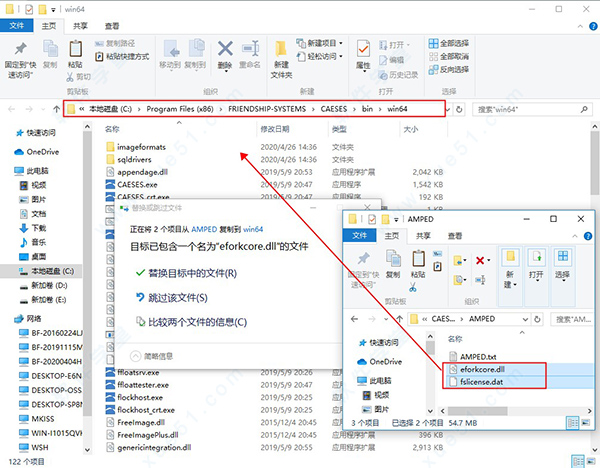Switch to View (查看) tab in AMPED window
600x468 pixels.
tap(455, 236)
